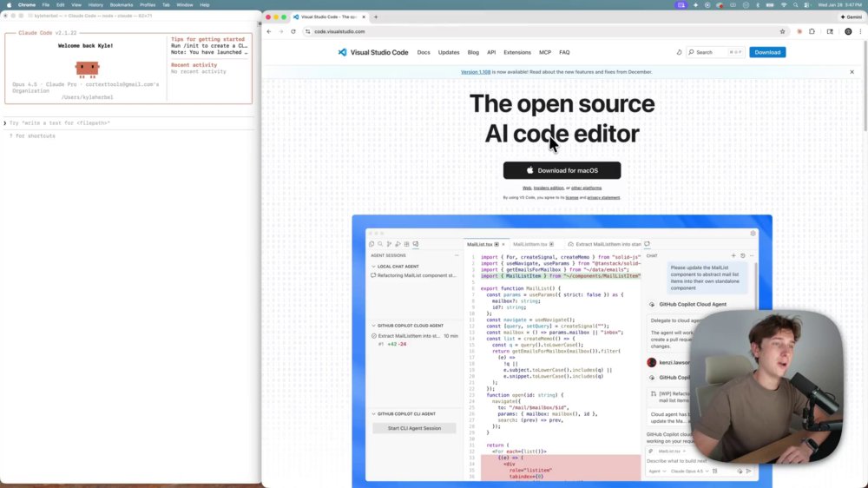Open the FAQ navigation link
Image resolution: width=868 pixels, height=488 pixels.
click(x=564, y=52)
